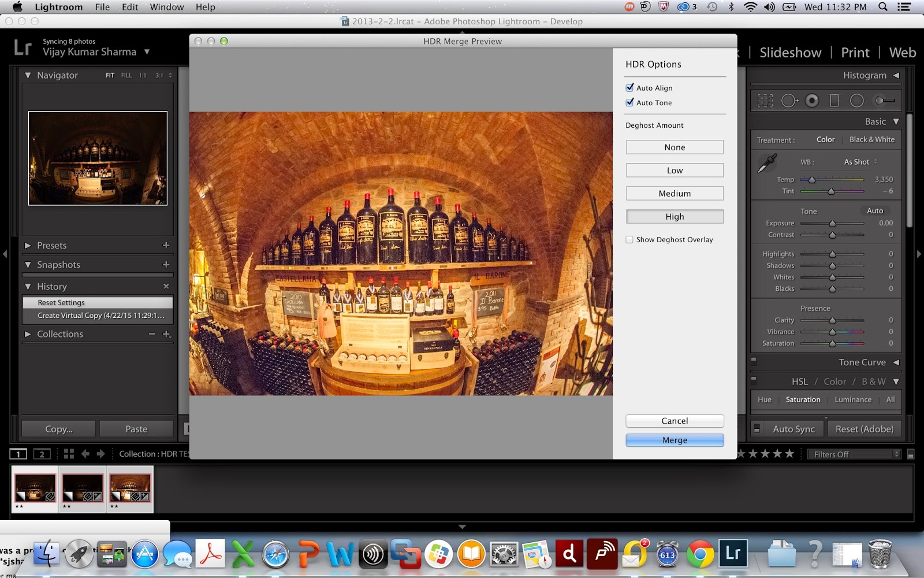Switch to the Print module

(855, 53)
